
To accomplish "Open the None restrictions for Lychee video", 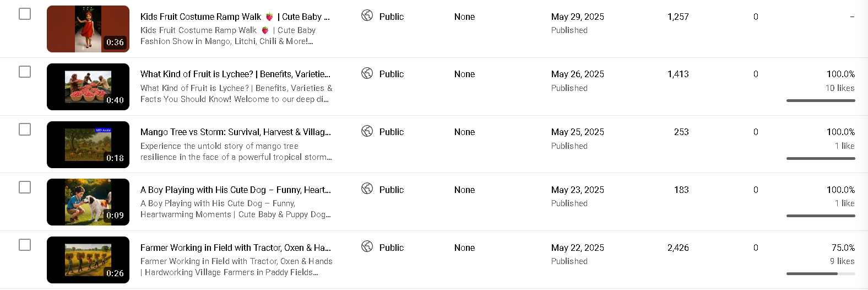I will click(464, 74).
